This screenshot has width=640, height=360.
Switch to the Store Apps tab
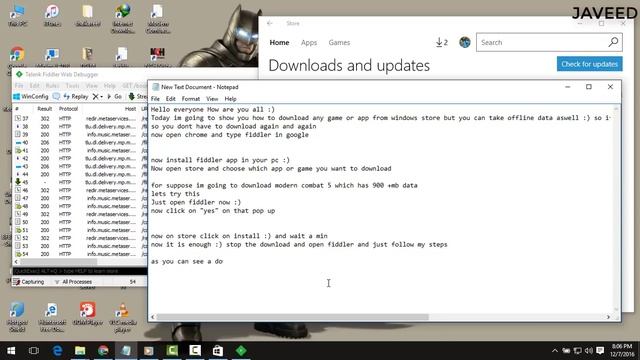[x=309, y=42]
